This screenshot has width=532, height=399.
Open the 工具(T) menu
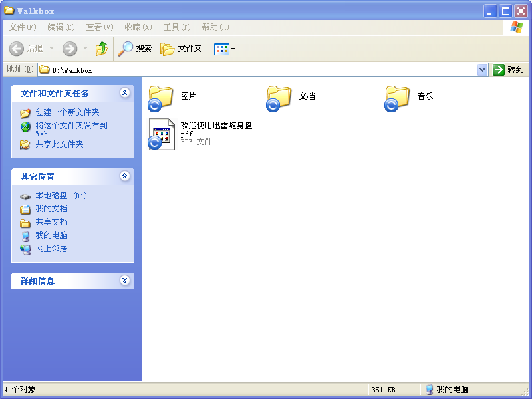(177, 27)
